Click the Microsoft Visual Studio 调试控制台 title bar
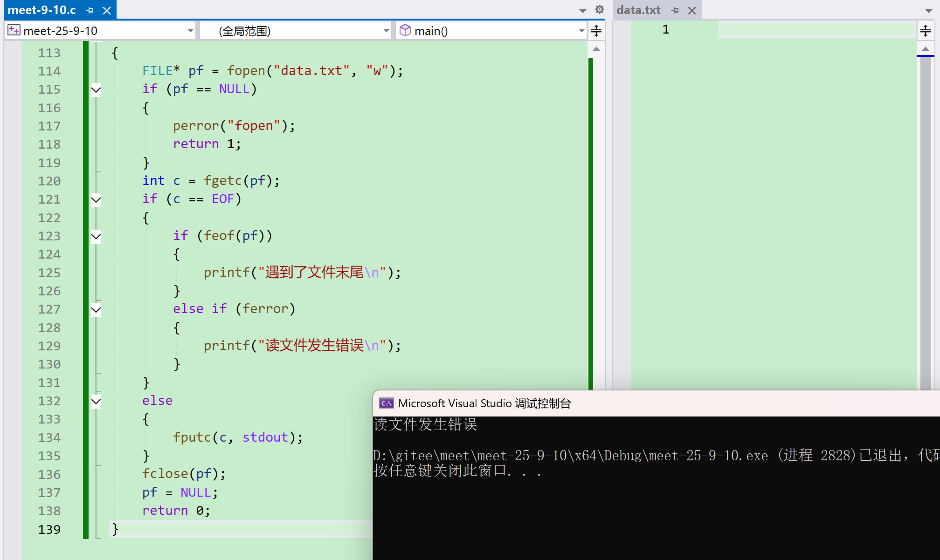 (657, 403)
